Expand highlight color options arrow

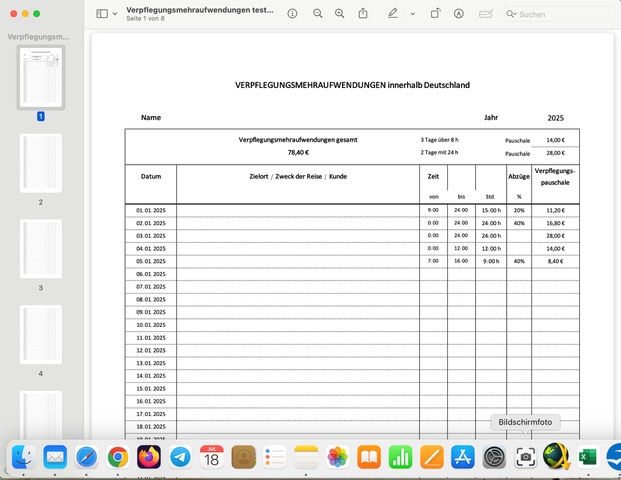click(413, 14)
